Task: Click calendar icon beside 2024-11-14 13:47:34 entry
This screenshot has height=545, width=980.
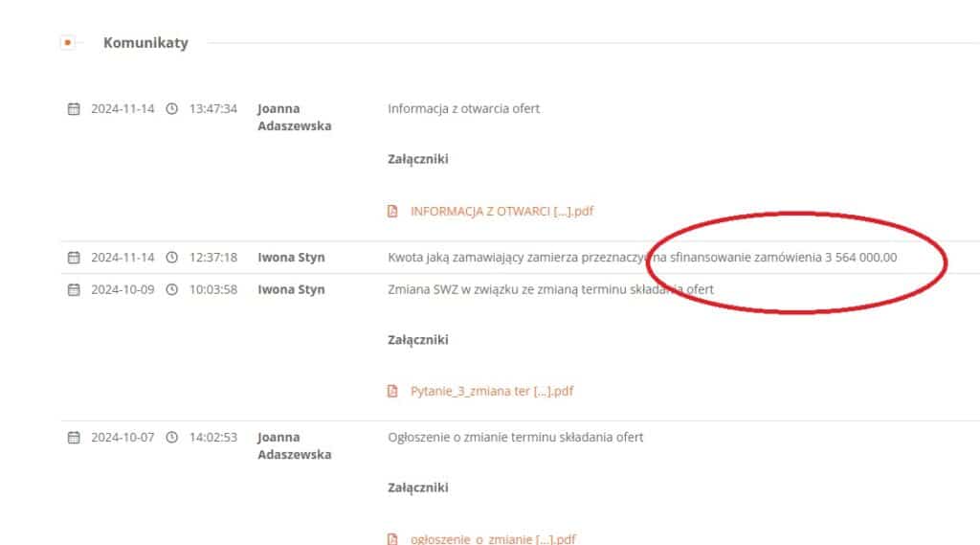Action: [74, 109]
